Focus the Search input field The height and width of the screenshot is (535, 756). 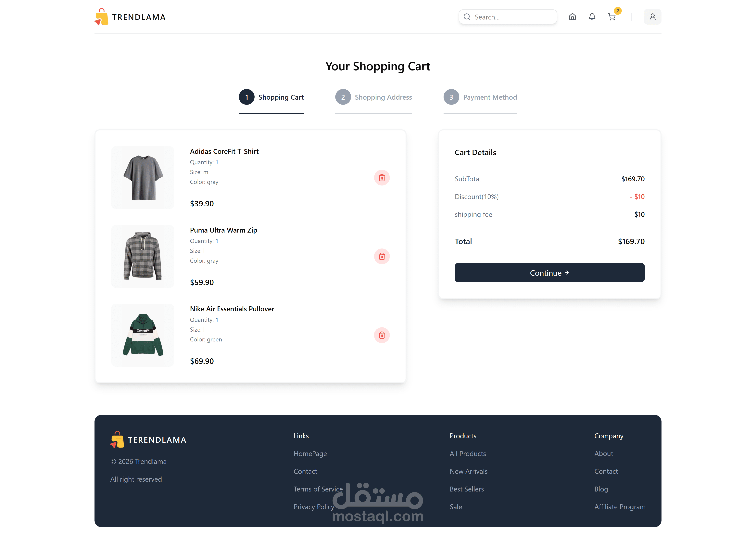(508, 17)
